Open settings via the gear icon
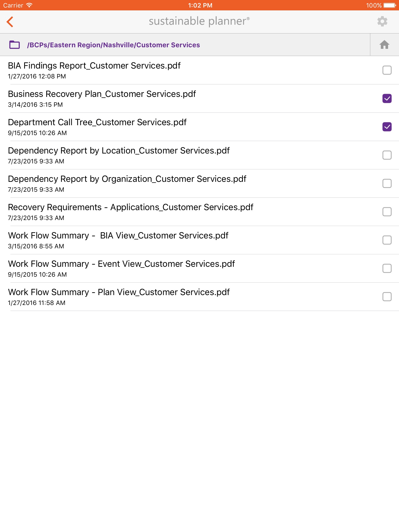The image size is (399, 532). click(382, 21)
